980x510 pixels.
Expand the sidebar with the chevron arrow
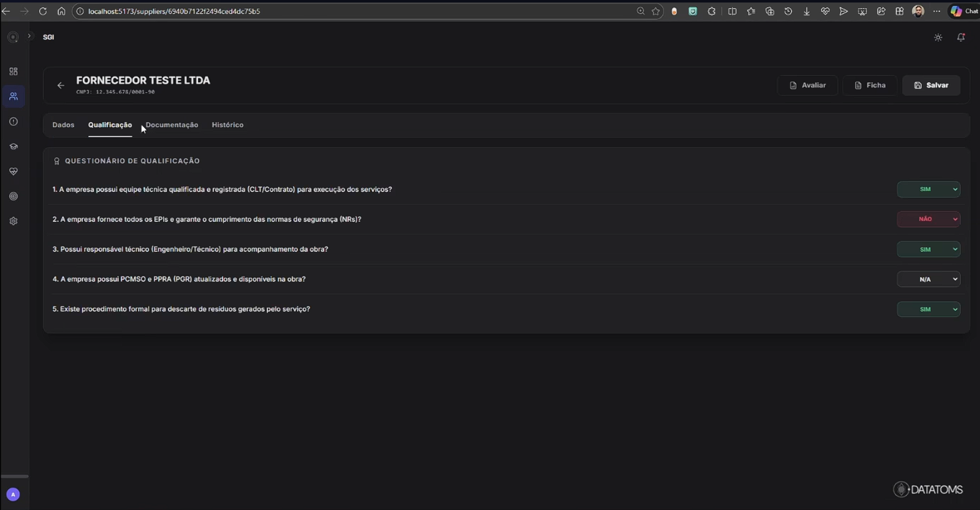pyautogui.click(x=29, y=36)
